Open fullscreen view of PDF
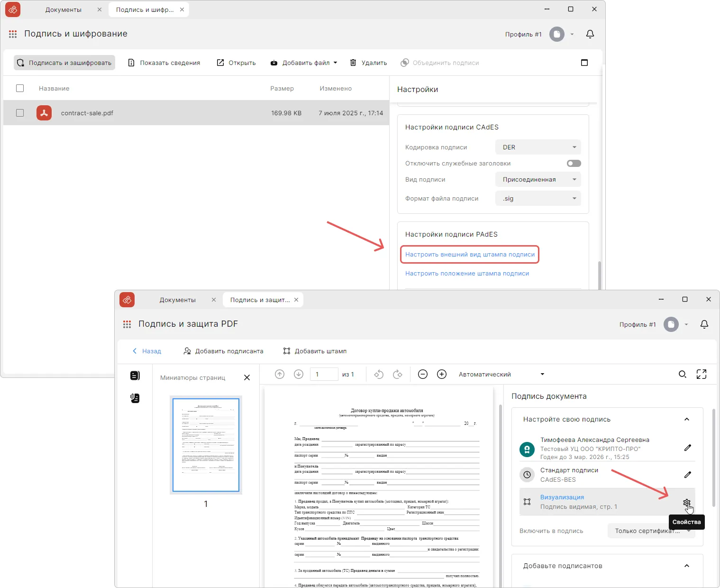 click(x=701, y=374)
